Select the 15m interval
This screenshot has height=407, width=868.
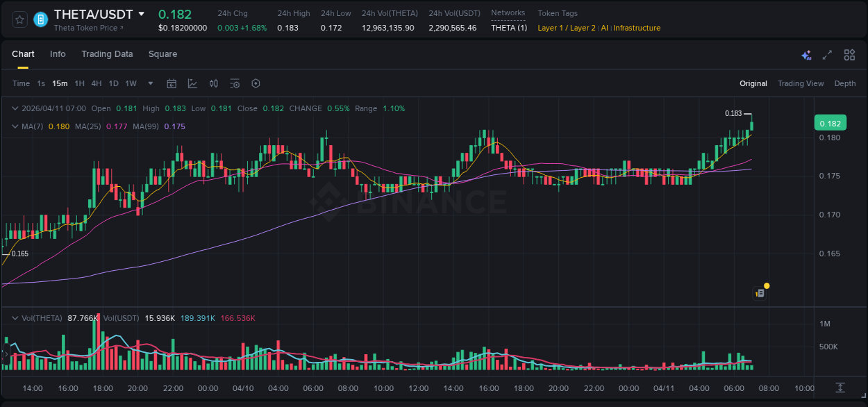60,83
